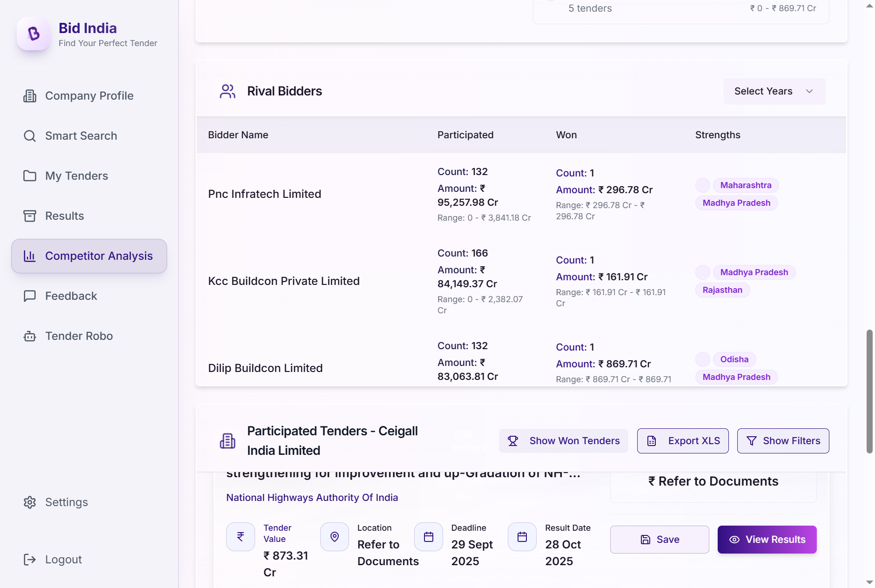Click the My Tenders folder icon
875x588 pixels.
pos(30,176)
